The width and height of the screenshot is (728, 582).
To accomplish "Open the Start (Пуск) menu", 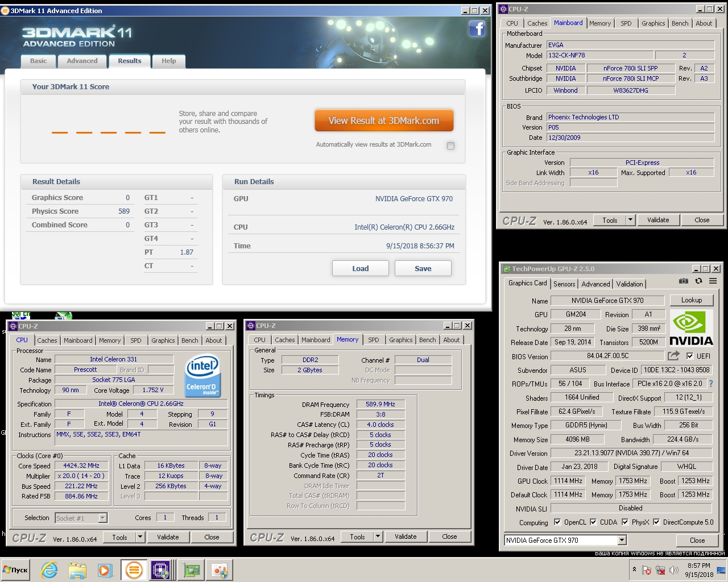I will tap(15, 570).
